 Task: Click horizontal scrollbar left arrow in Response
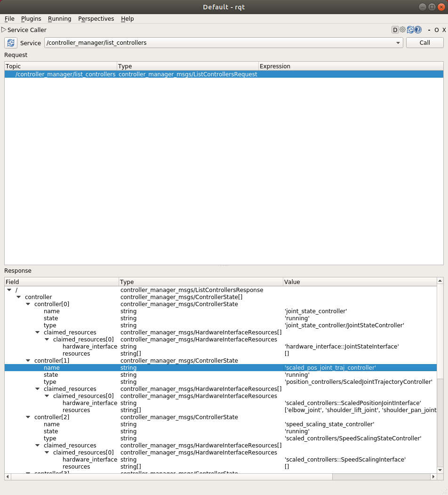click(8, 477)
